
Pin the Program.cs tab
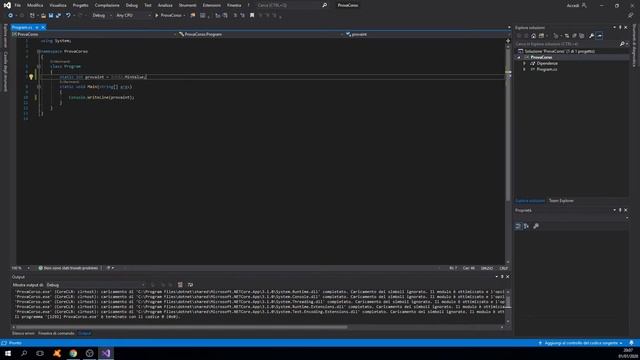coord(37,27)
